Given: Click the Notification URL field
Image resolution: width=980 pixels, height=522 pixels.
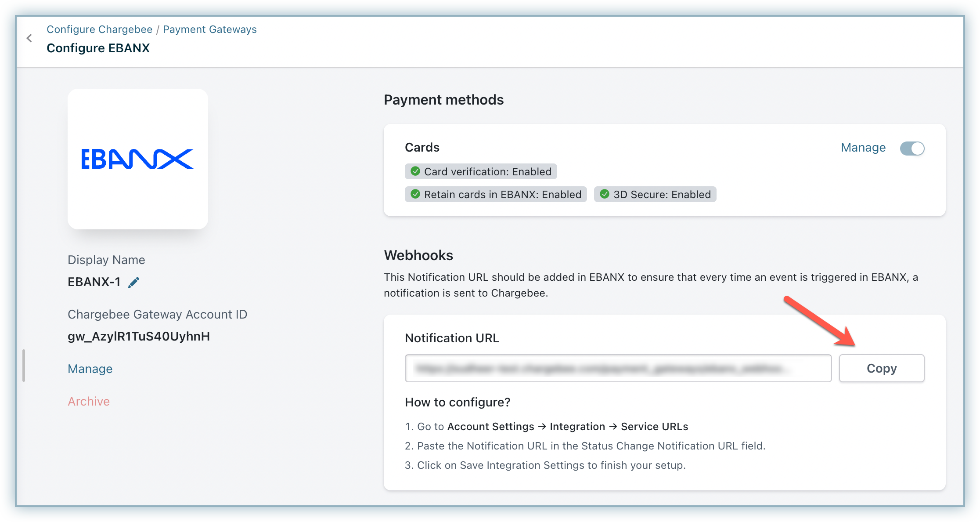Looking at the screenshot, I should coord(618,368).
